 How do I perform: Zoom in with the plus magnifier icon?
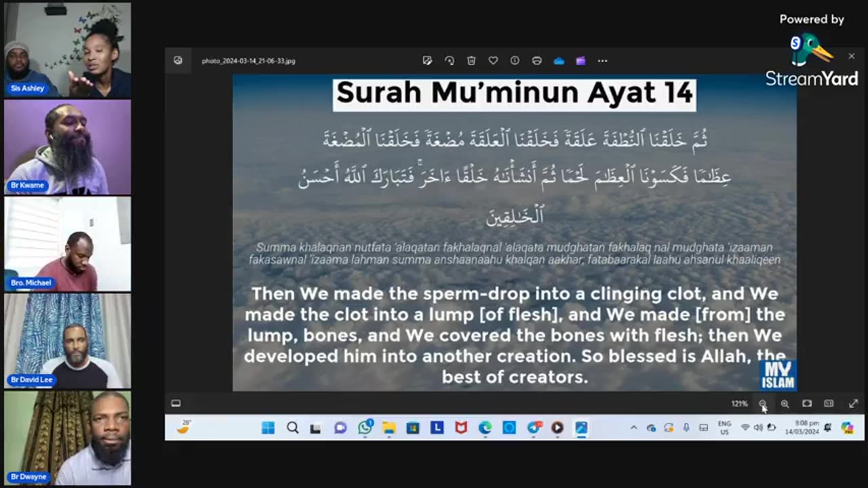point(785,403)
